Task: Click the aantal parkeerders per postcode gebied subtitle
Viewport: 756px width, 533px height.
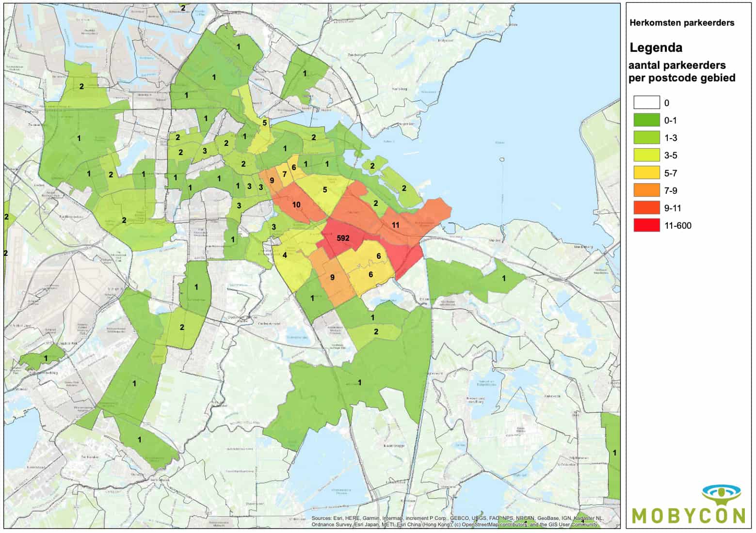Action: coord(681,71)
